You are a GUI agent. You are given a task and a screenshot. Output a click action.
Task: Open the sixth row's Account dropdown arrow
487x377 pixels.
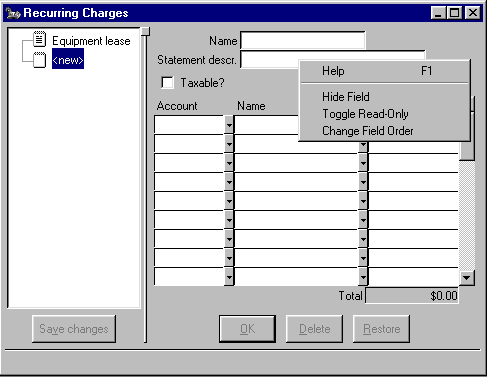229,220
